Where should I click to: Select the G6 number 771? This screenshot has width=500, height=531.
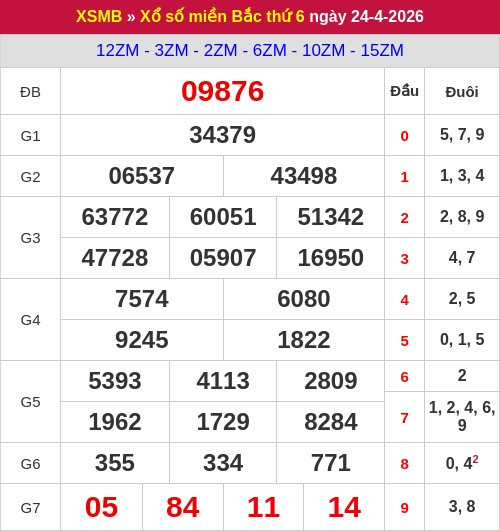(331, 463)
